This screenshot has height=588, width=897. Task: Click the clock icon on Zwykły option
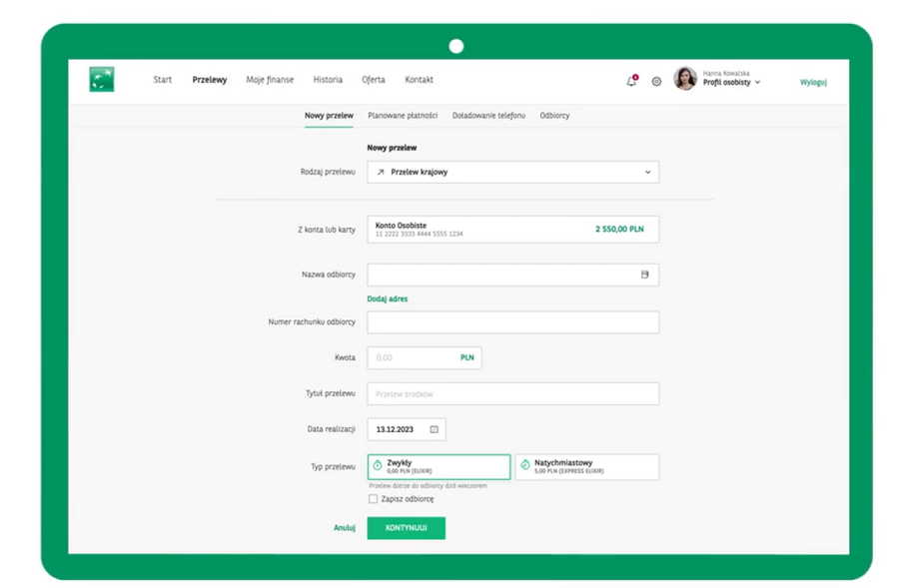tap(378, 466)
